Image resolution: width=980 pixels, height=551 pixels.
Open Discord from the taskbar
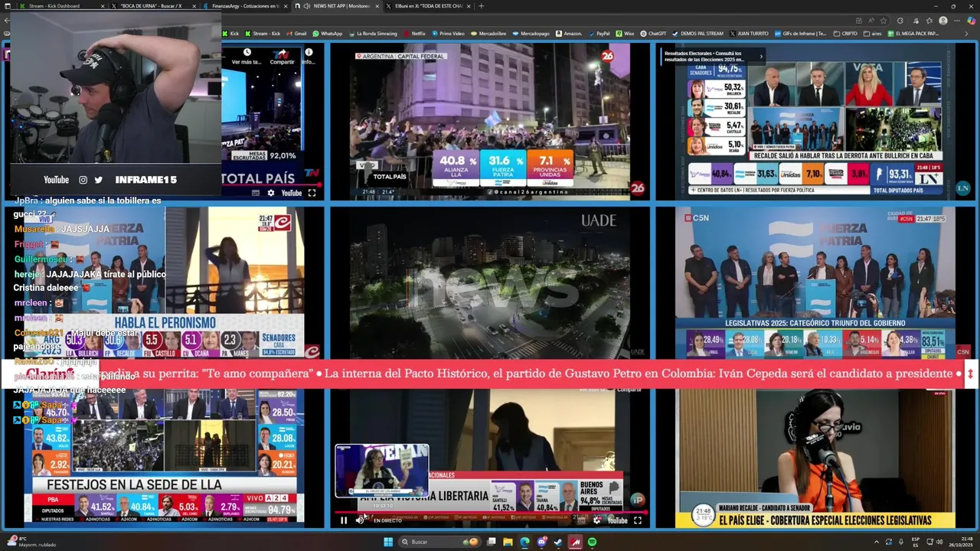point(541,542)
